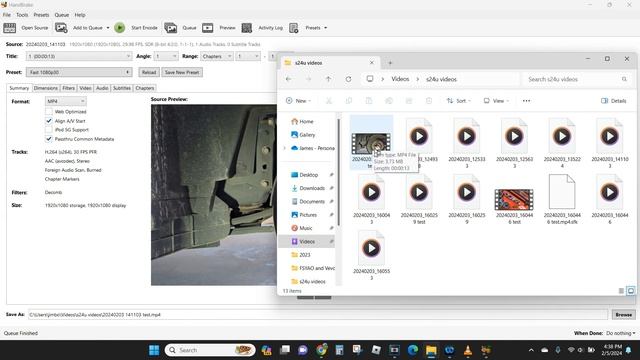Viewport: 640px width, 360px height.
Task: Go up one folder level in Explorer
Action: [328, 79]
